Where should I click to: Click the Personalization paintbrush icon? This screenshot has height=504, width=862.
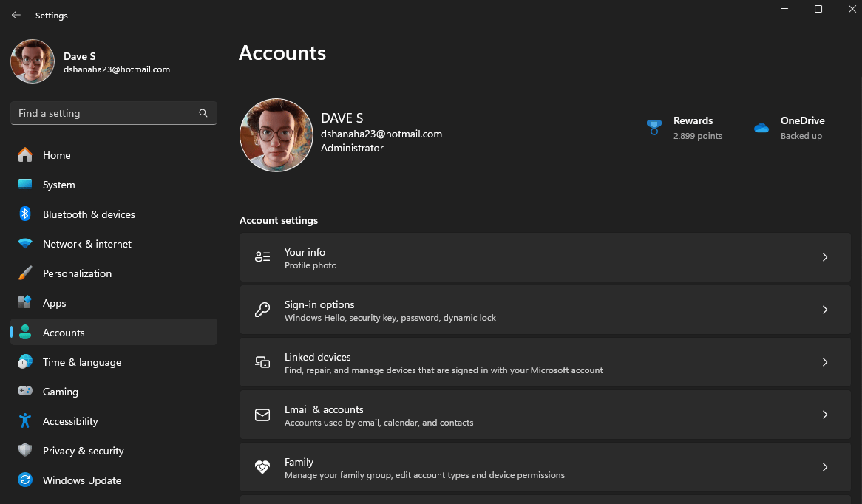[25, 273]
